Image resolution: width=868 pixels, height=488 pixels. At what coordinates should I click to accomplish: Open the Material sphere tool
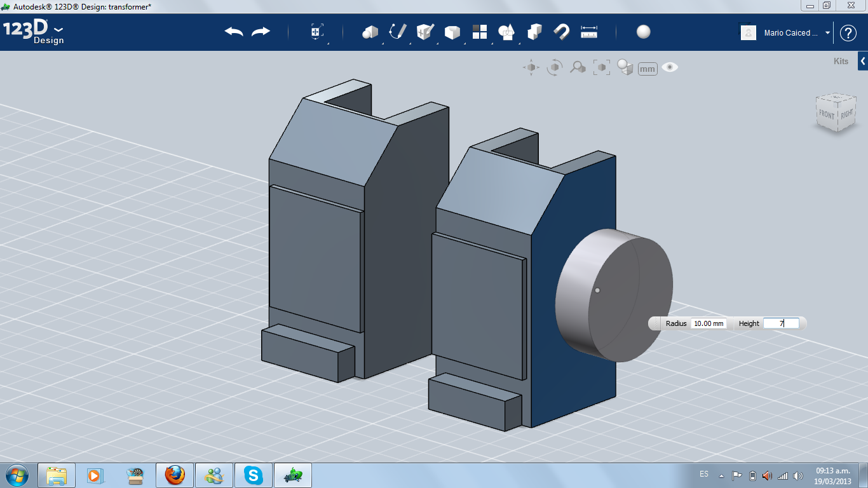pyautogui.click(x=644, y=32)
